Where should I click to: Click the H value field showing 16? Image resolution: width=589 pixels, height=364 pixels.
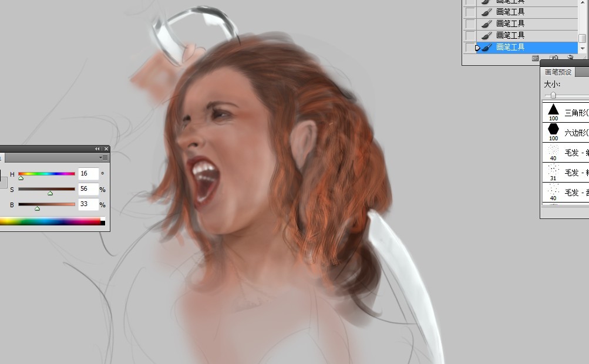pos(88,174)
